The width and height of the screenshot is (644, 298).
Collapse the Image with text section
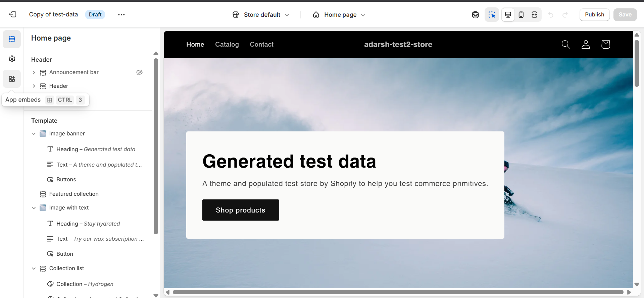[x=34, y=208]
